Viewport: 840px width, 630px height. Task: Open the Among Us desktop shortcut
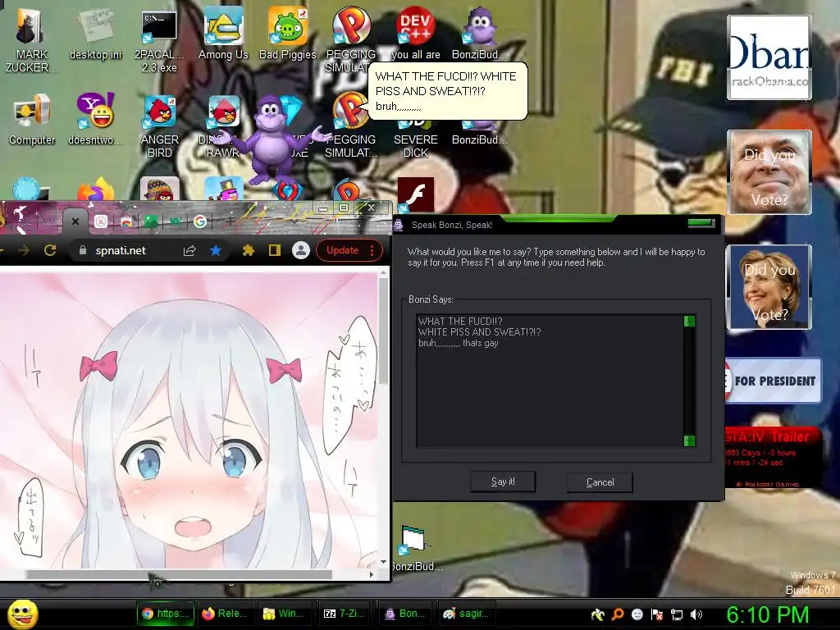tap(223, 34)
